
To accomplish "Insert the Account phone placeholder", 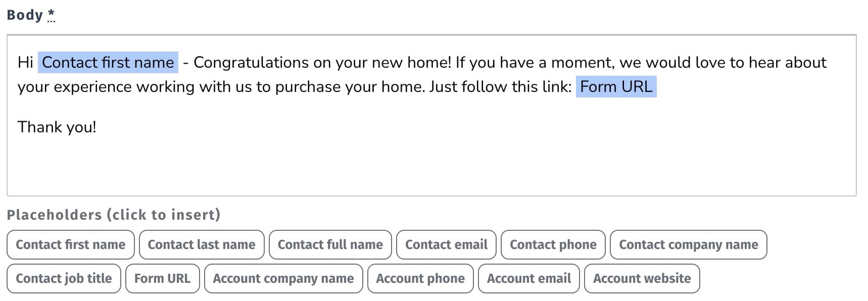I will (420, 279).
